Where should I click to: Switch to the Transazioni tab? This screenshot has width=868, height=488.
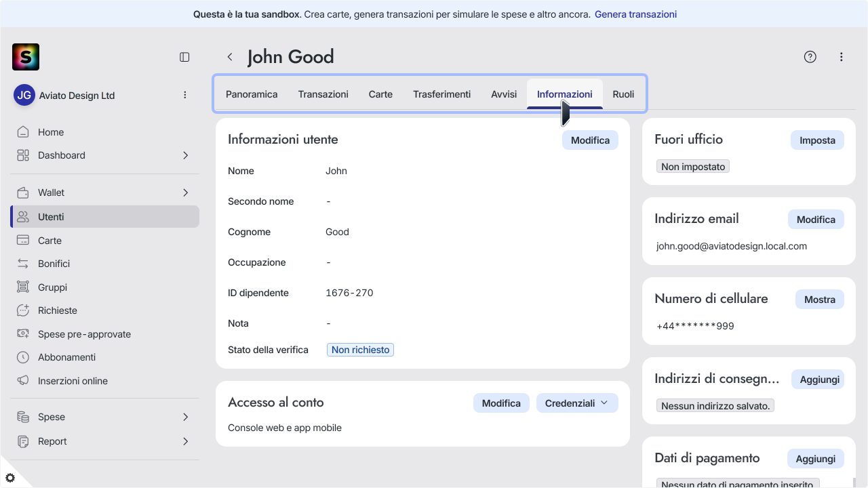pyautogui.click(x=323, y=94)
